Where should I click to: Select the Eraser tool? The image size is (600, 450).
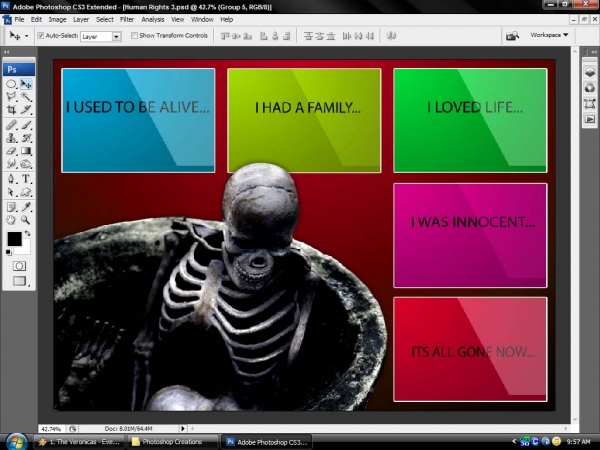pyautogui.click(x=11, y=151)
